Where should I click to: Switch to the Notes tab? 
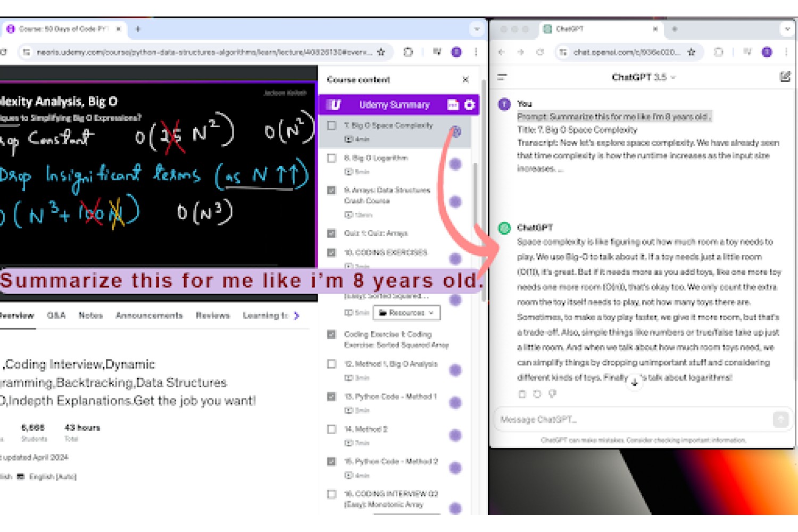tap(90, 315)
